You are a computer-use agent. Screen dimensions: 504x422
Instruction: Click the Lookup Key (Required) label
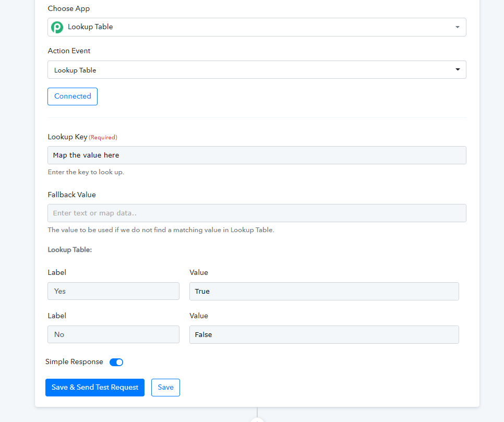coord(82,137)
